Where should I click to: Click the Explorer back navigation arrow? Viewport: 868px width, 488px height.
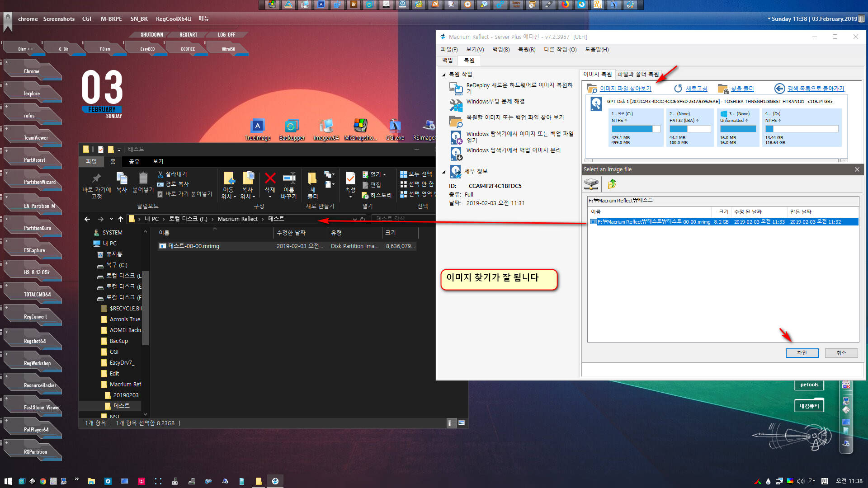pyautogui.click(x=87, y=219)
